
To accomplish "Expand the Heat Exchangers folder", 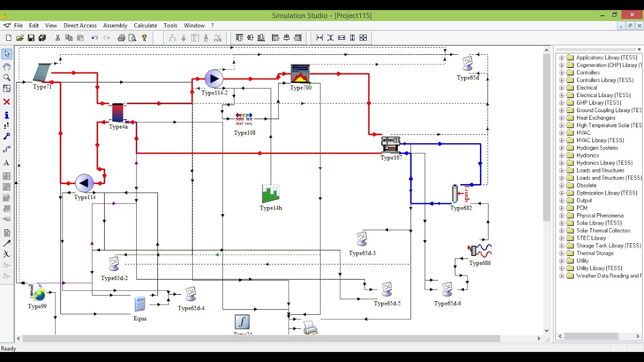I will [562, 118].
